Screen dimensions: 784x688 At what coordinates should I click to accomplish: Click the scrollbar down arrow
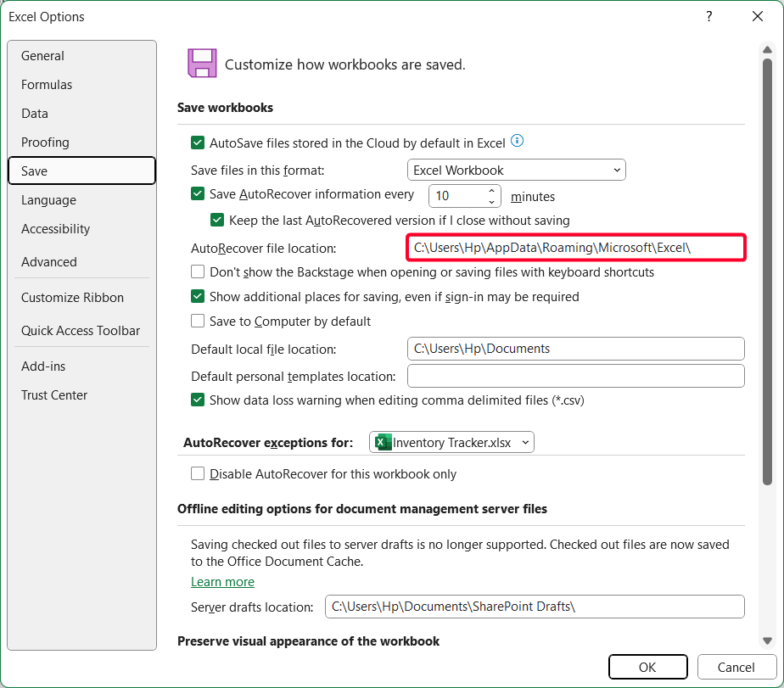tap(769, 640)
